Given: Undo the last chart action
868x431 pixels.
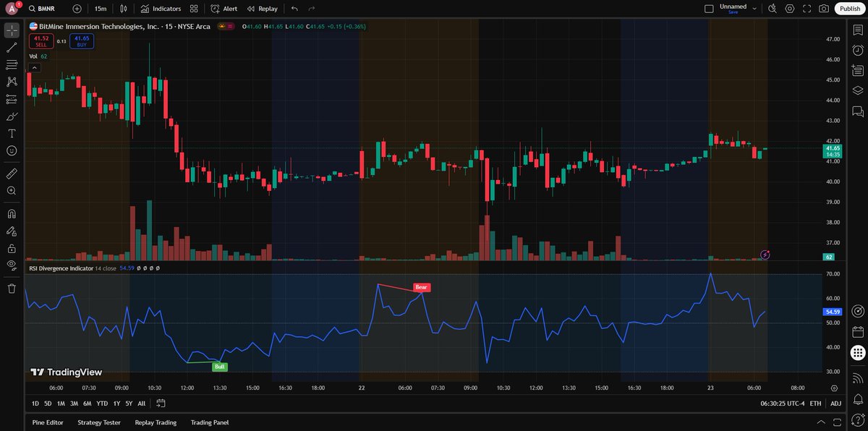Looking at the screenshot, I should (x=294, y=9).
